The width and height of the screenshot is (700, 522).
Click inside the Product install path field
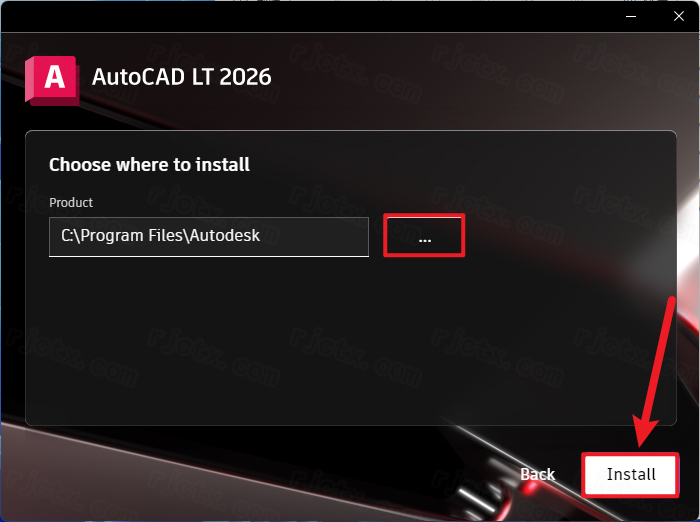[208, 237]
